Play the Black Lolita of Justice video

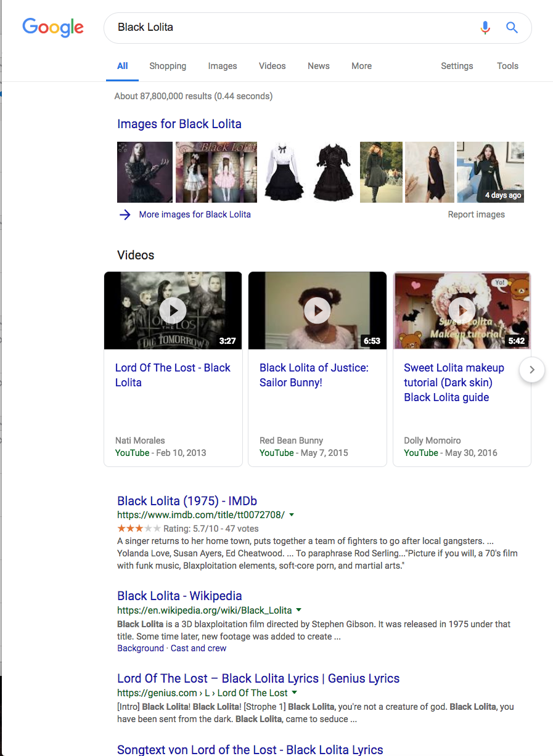317,310
